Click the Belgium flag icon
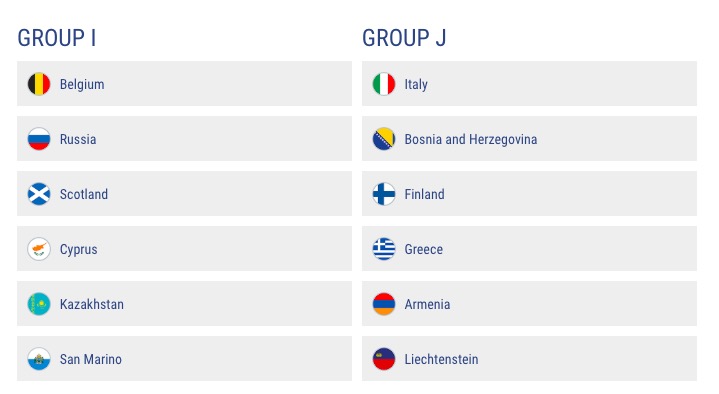 [39, 84]
